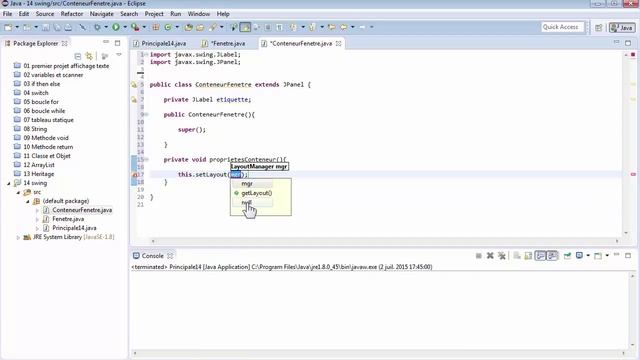Minimize the Package Explorer view
The height and width of the screenshot is (360, 640).
(x=106, y=42)
